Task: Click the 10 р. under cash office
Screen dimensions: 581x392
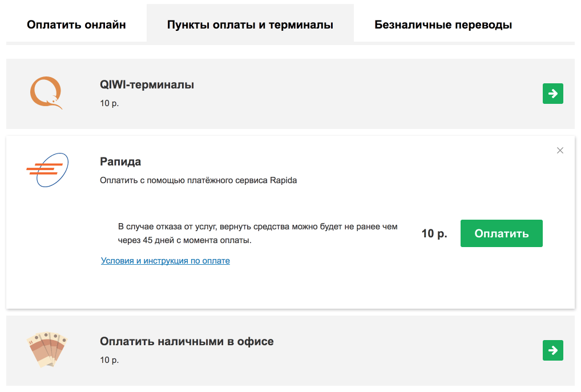Action: click(110, 360)
